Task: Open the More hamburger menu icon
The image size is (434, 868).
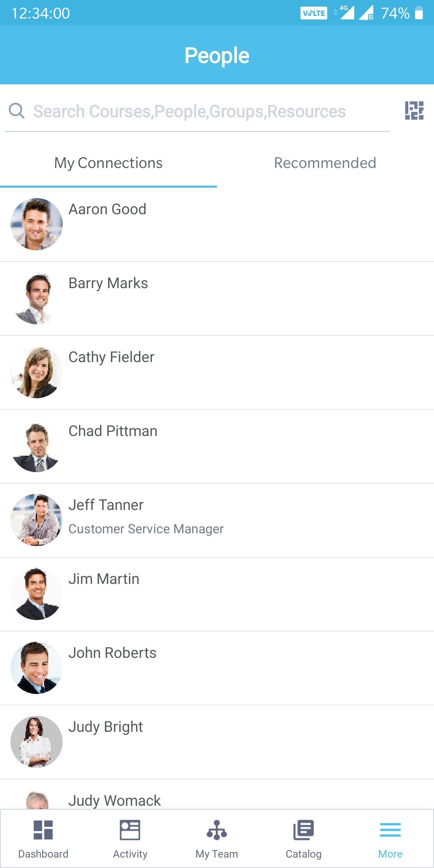Action: (x=390, y=830)
